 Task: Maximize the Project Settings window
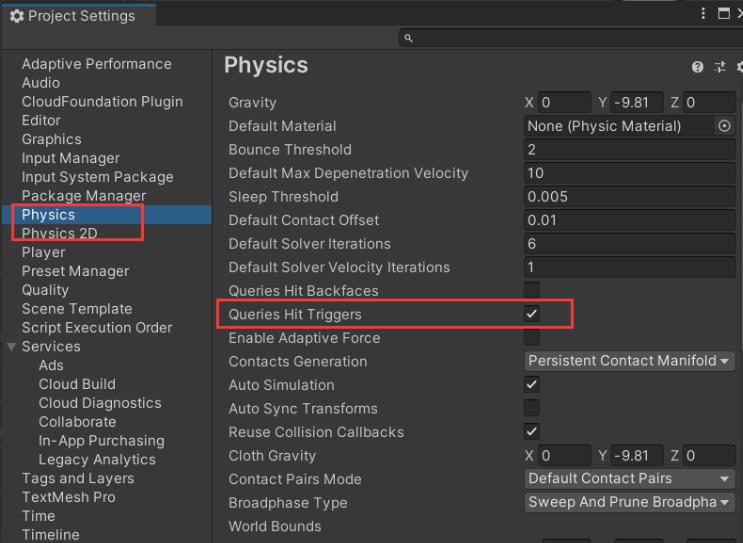pyautogui.click(x=724, y=14)
